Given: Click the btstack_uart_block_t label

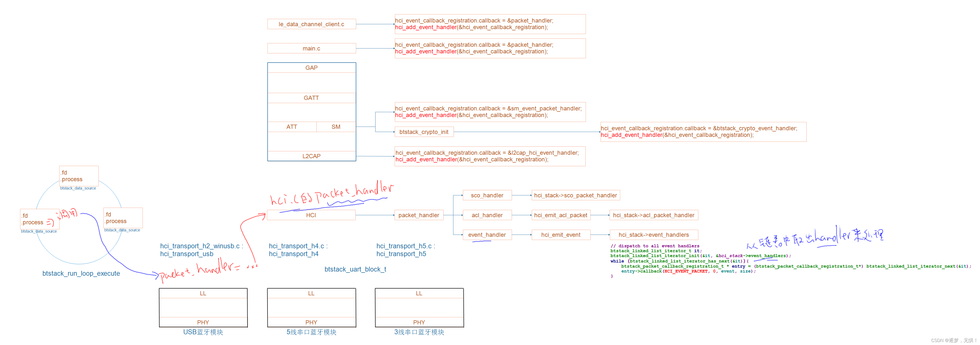Looking at the screenshot, I should [x=355, y=269].
